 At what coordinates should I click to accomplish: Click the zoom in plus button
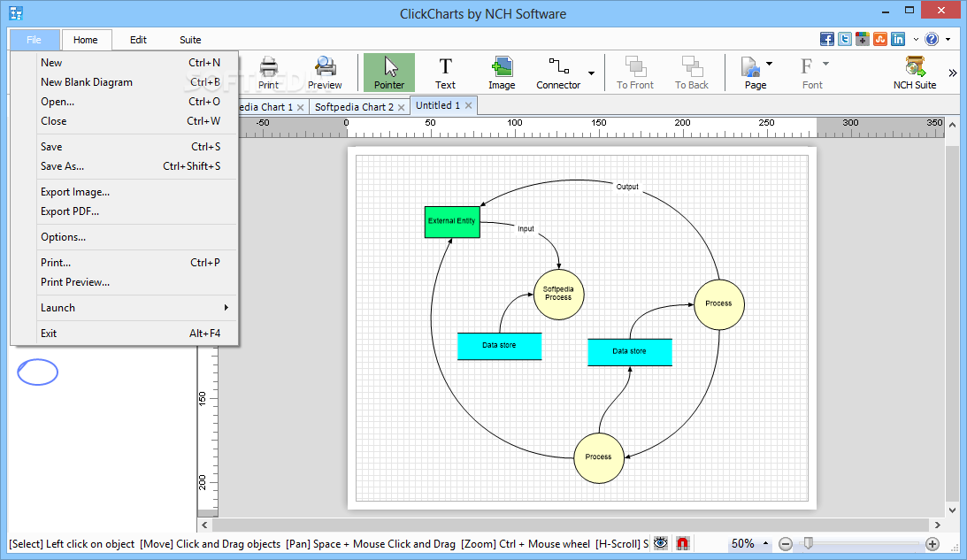[932, 544]
